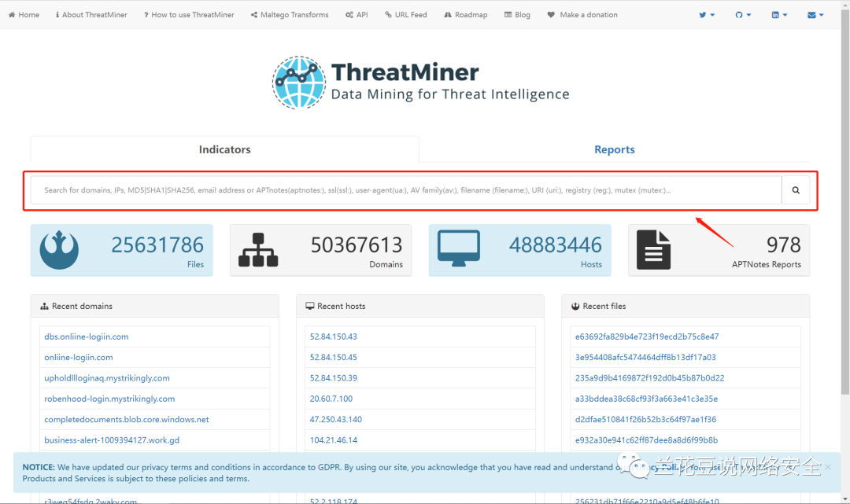Open the API nav item
The image size is (850, 504).
(x=357, y=15)
